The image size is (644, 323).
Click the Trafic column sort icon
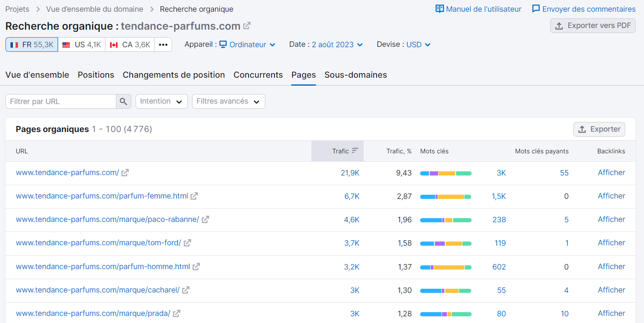click(x=355, y=151)
